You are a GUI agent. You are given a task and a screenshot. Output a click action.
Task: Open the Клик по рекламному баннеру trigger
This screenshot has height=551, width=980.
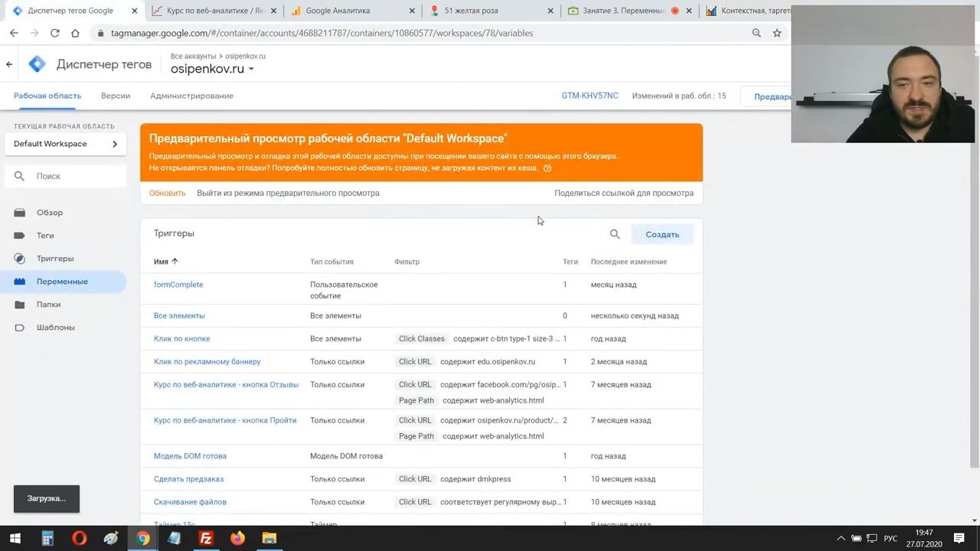207,361
